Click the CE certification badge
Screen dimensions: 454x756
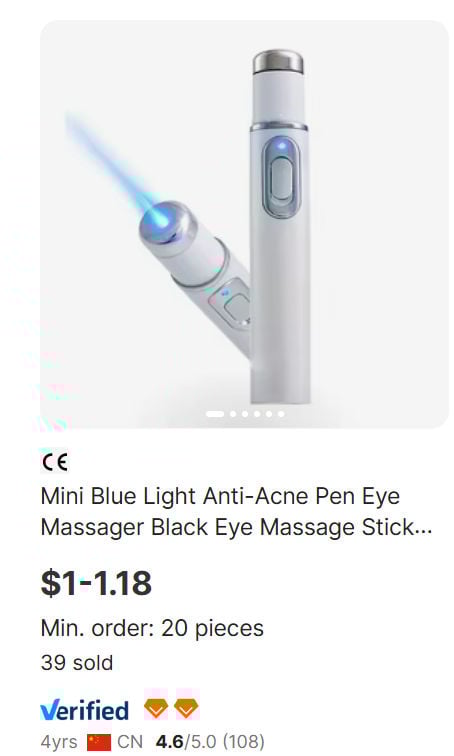(54, 462)
